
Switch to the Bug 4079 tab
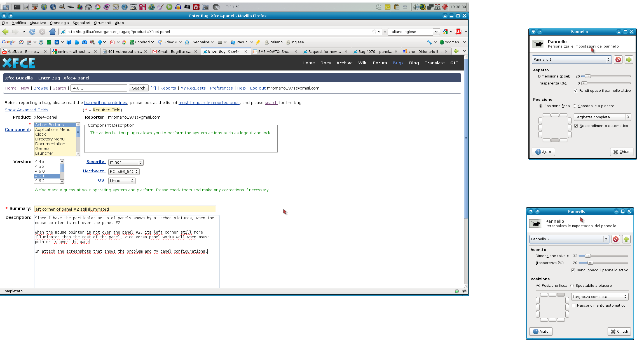(375, 51)
